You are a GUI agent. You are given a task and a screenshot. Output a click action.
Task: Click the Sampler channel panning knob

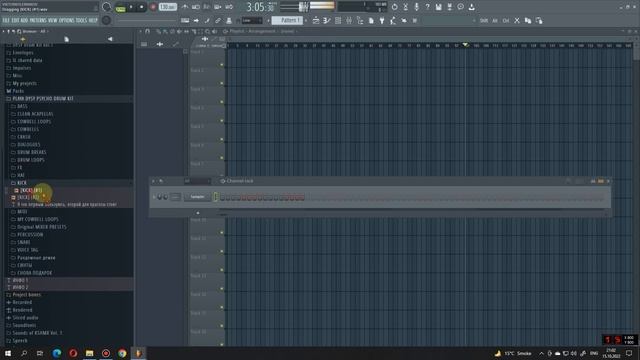[160, 197]
